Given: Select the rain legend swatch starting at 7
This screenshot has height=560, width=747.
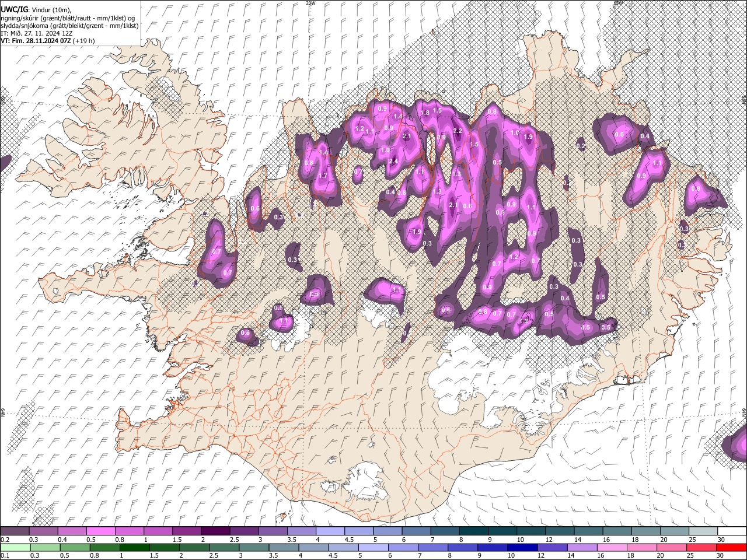Looking at the screenshot, I should 434,548.
